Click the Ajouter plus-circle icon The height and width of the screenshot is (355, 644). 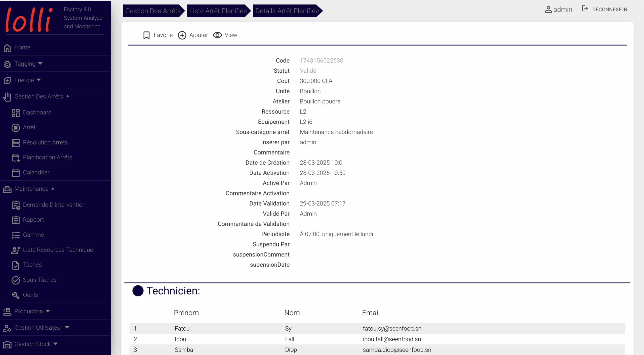click(182, 35)
